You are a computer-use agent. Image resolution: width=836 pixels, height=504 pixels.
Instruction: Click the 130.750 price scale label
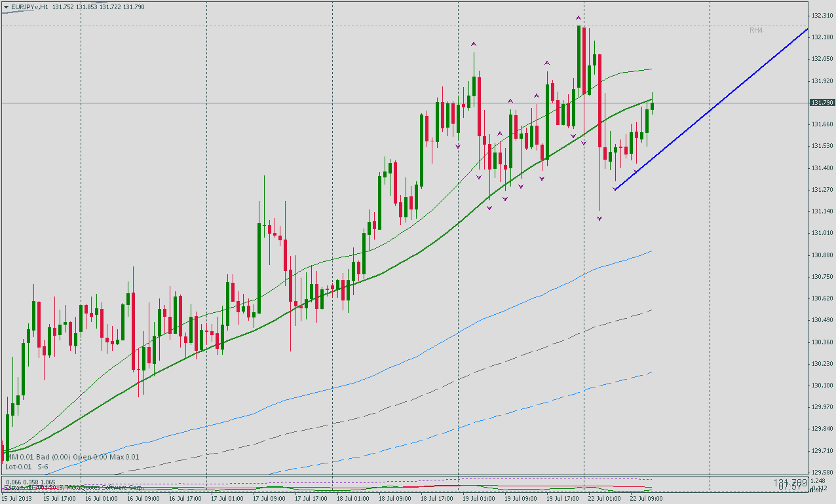822,276
